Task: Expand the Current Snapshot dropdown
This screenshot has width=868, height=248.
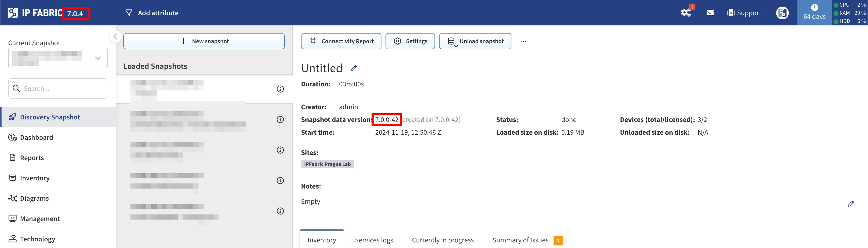Action: click(98, 58)
